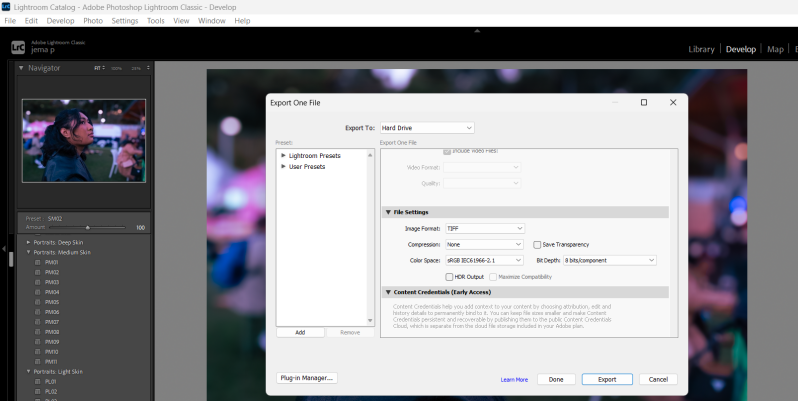Close the Export One File dialog
Screen dimensions: 798x401
point(673,102)
